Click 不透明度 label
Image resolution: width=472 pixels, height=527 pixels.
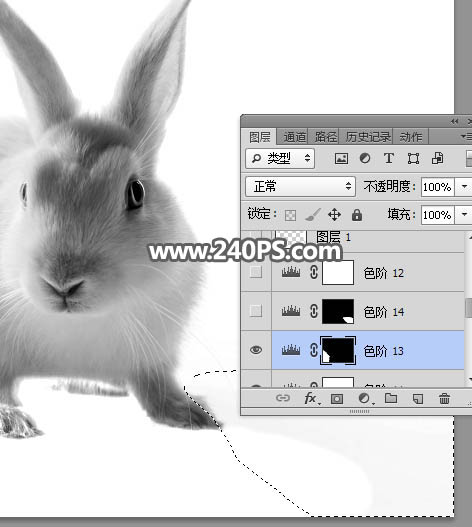389,186
